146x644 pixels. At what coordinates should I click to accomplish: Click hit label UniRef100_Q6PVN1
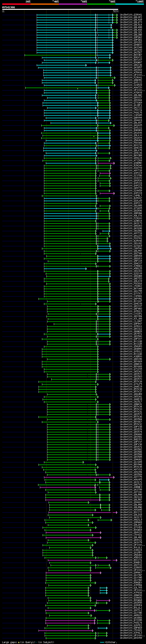click(131, 299)
